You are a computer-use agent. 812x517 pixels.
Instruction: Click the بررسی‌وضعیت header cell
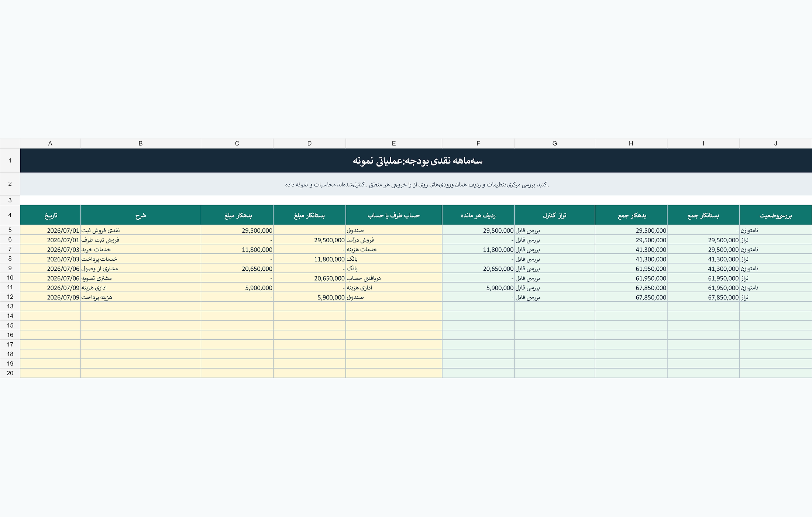pyautogui.click(x=775, y=215)
